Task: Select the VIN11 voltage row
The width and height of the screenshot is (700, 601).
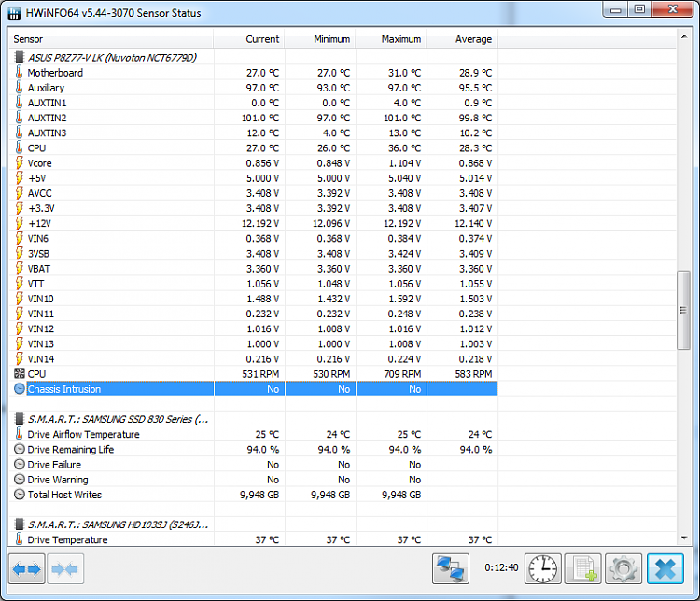Action: [x=253, y=314]
